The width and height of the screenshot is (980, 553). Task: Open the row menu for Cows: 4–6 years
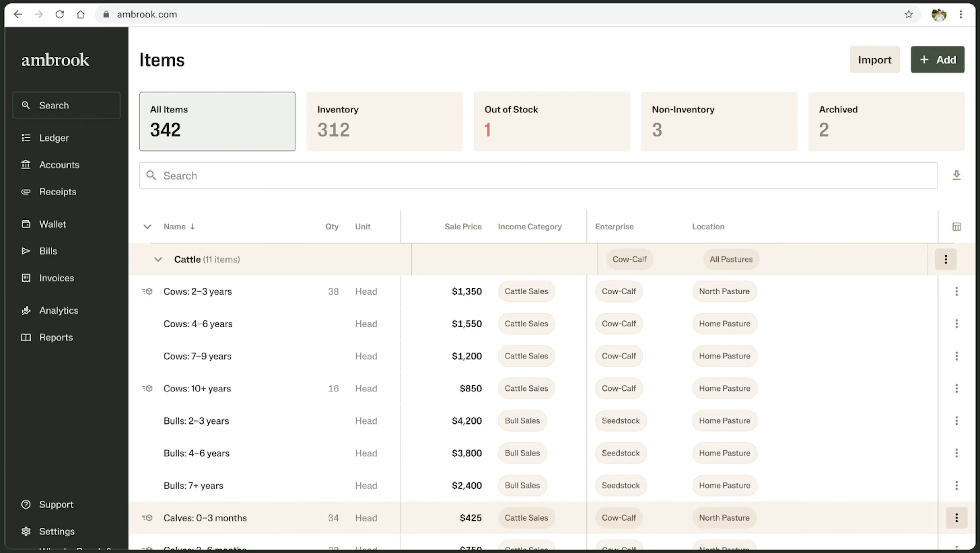(x=957, y=324)
